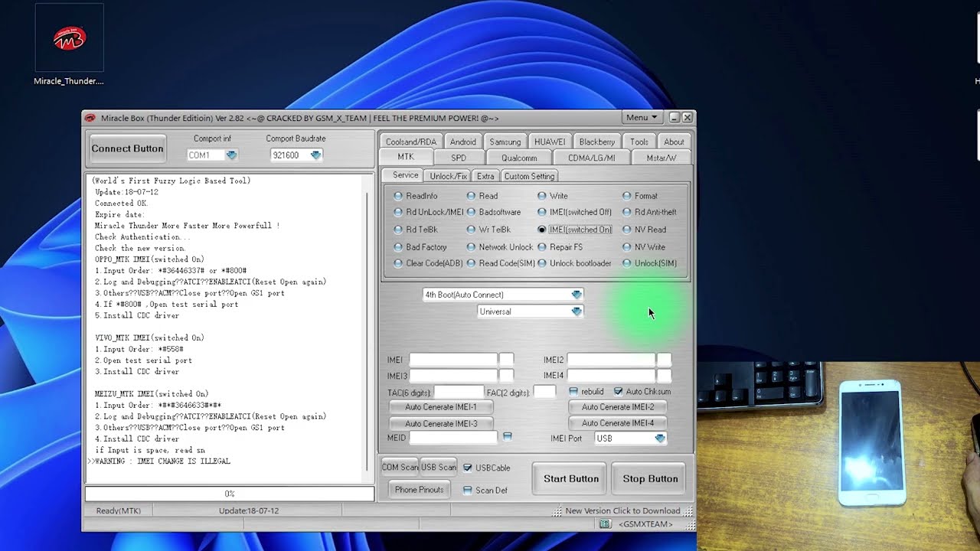Open the Mstar/W tab
The height and width of the screenshot is (551, 980).
coord(661,158)
